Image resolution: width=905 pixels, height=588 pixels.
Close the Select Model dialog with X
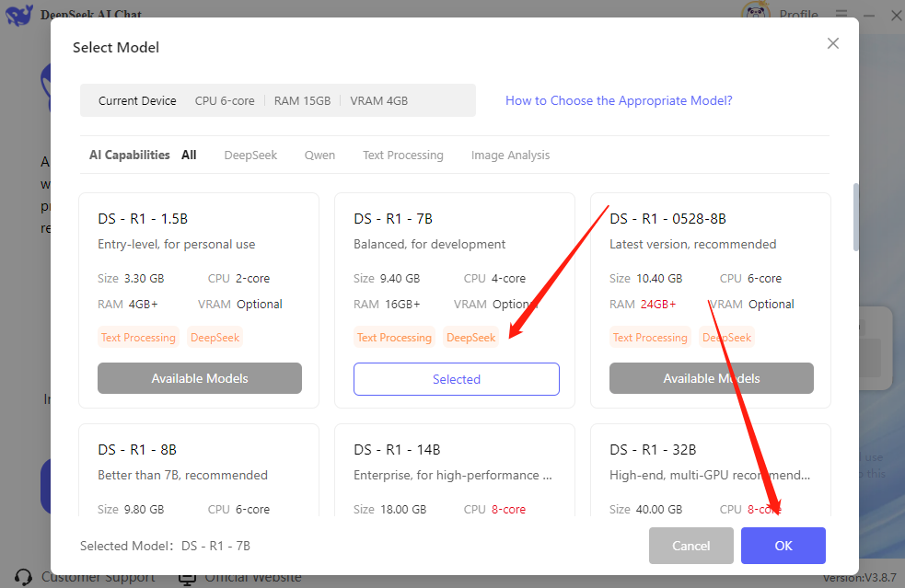click(x=832, y=43)
